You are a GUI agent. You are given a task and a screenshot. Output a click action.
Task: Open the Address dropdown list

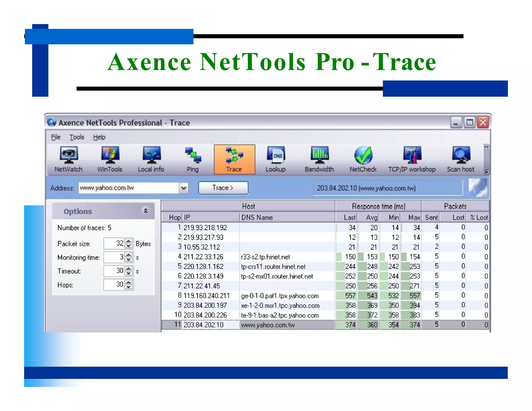point(184,188)
